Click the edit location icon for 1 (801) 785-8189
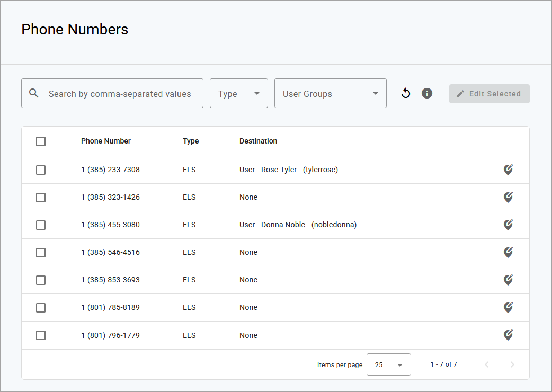The width and height of the screenshot is (552, 392). click(508, 308)
